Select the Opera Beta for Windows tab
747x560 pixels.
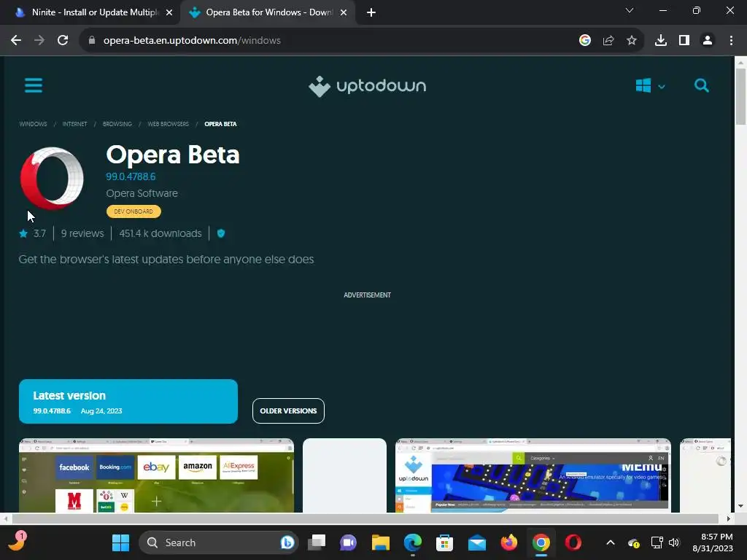268,12
